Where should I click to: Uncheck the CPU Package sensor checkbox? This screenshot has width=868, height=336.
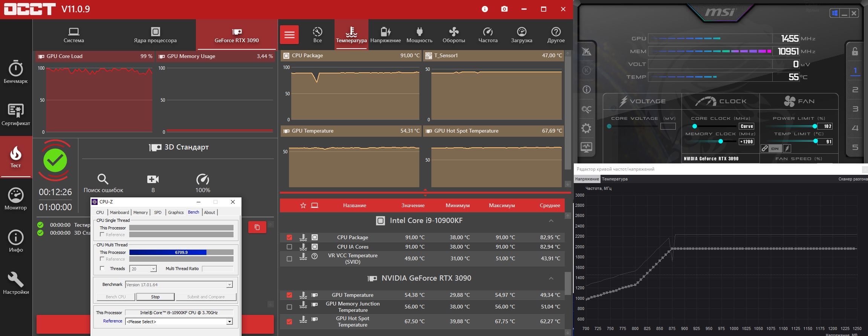click(289, 237)
